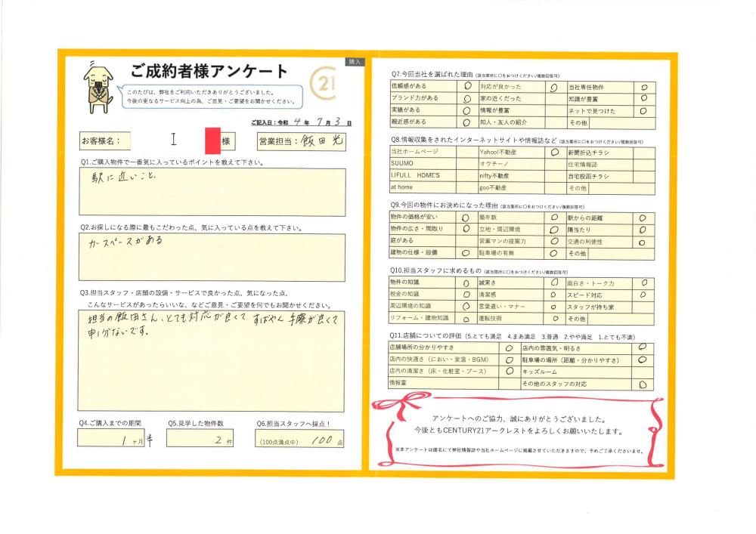Click the Century 21 logo
Screen dimensions: 756x534
[324, 82]
